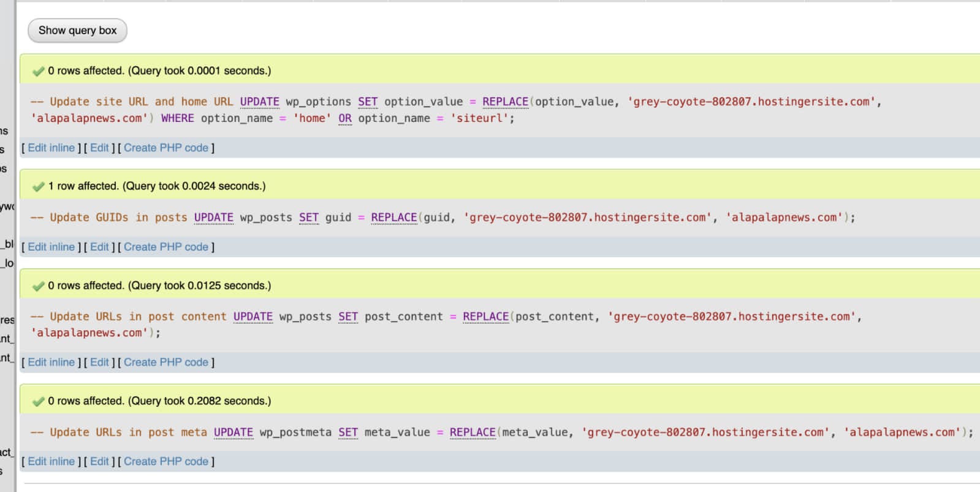Click SET keyword in the post_content query
Viewport: 980px width, 492px height.
click(348, 317)
